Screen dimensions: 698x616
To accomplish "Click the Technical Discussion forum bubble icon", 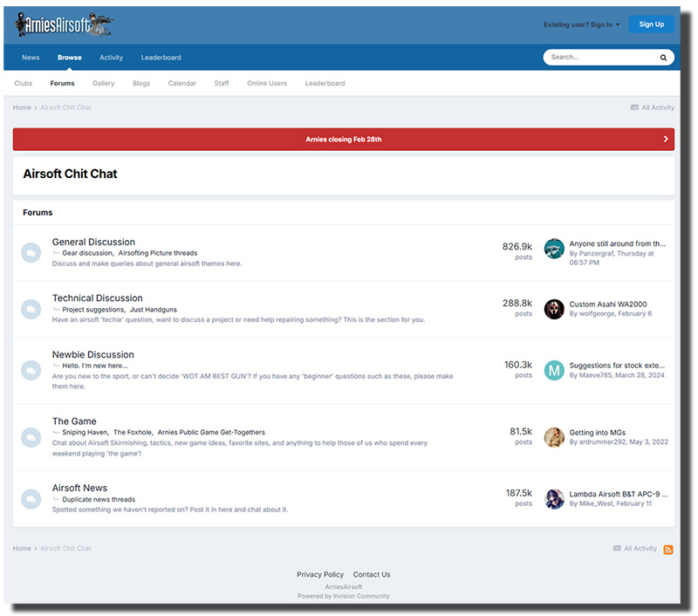I will point(31,309).
